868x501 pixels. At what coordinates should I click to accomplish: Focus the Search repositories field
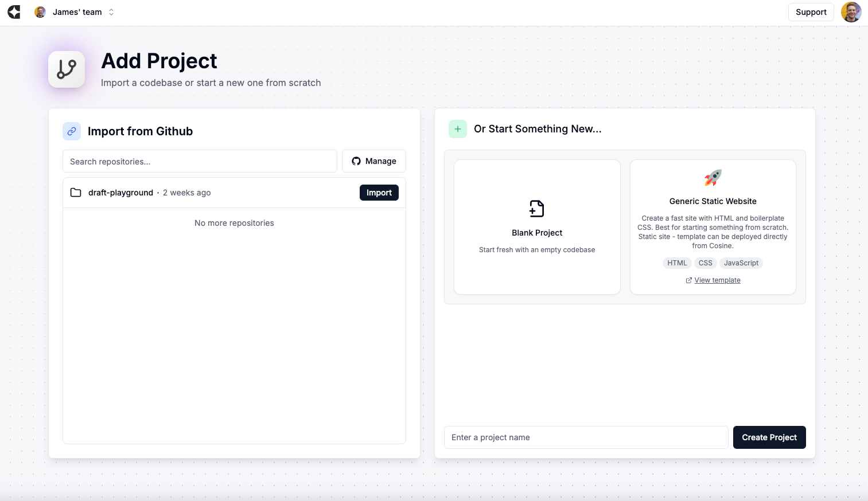[x=200, y=162]
